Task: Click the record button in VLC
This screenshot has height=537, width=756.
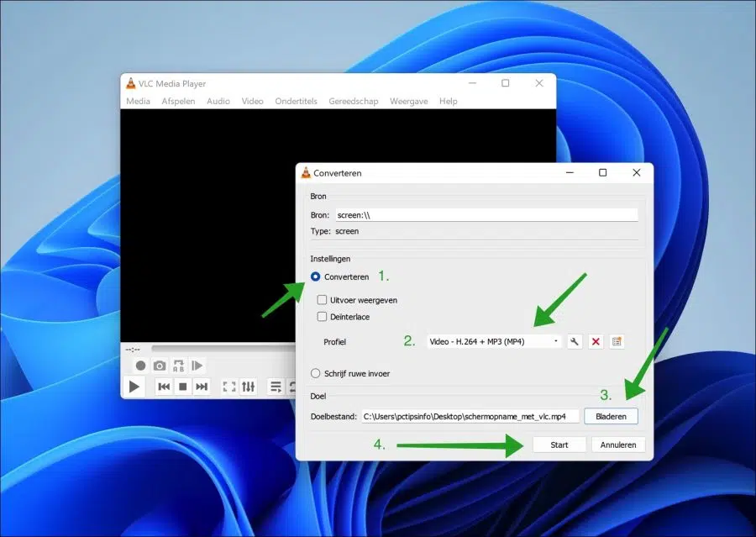Action: (x=140, y=366)
